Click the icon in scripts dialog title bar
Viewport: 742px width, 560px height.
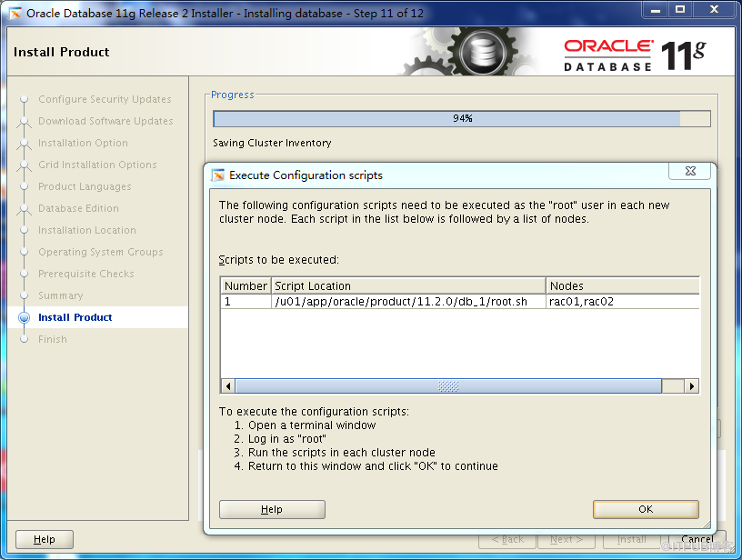[x=217, y=175]
